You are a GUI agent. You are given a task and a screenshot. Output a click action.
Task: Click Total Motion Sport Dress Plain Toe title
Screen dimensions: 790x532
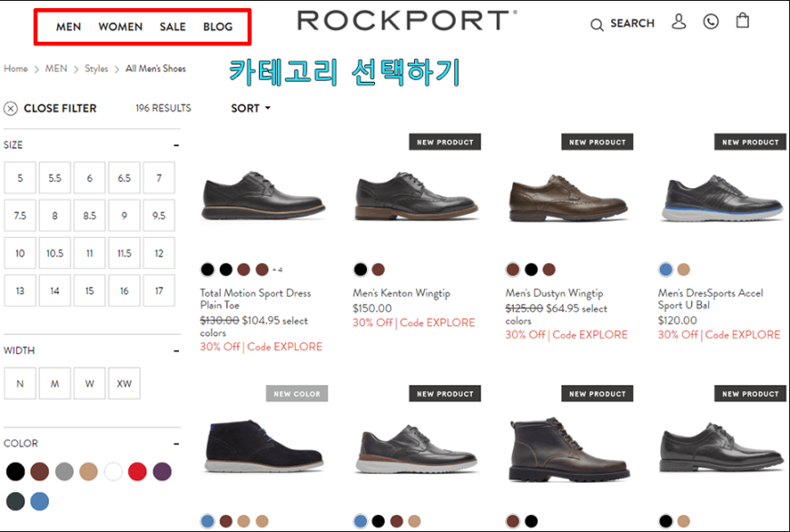pos(255,300)
